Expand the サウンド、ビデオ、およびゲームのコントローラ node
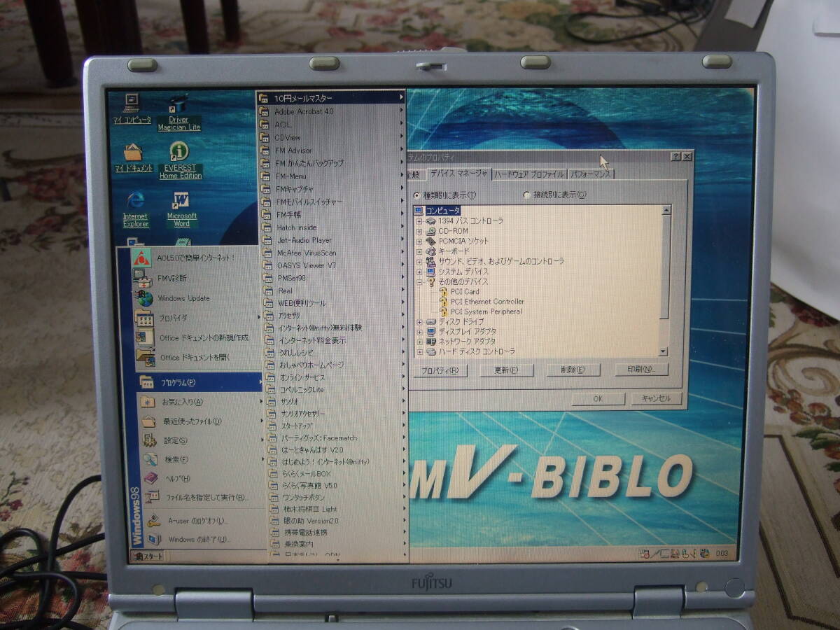The image size is (840, 630). click(x=419, y=261)
